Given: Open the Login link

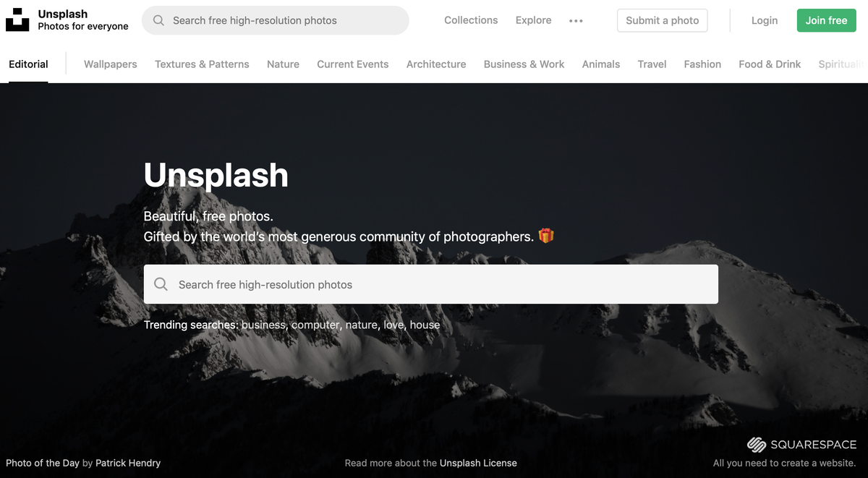Looking at the screenshot, I should (765, 20).
